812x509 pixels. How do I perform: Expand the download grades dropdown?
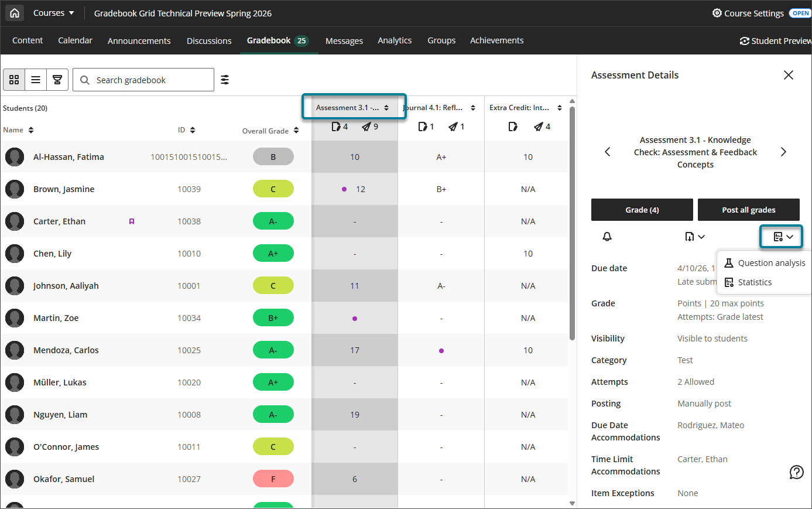[x=695, y=237]
